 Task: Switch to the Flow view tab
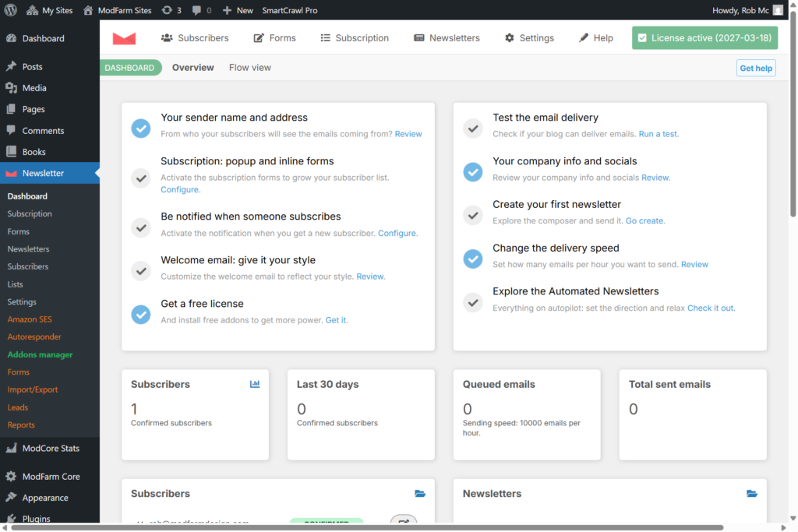tap(250, 68)
